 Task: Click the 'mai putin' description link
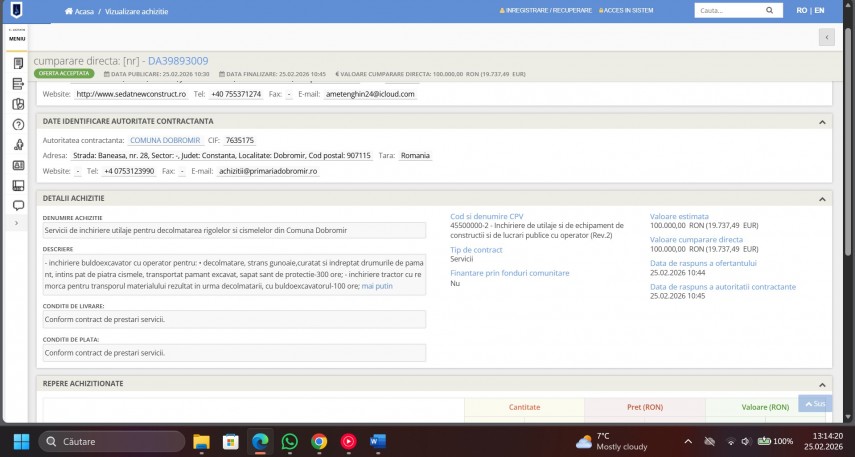pos(377,286)
